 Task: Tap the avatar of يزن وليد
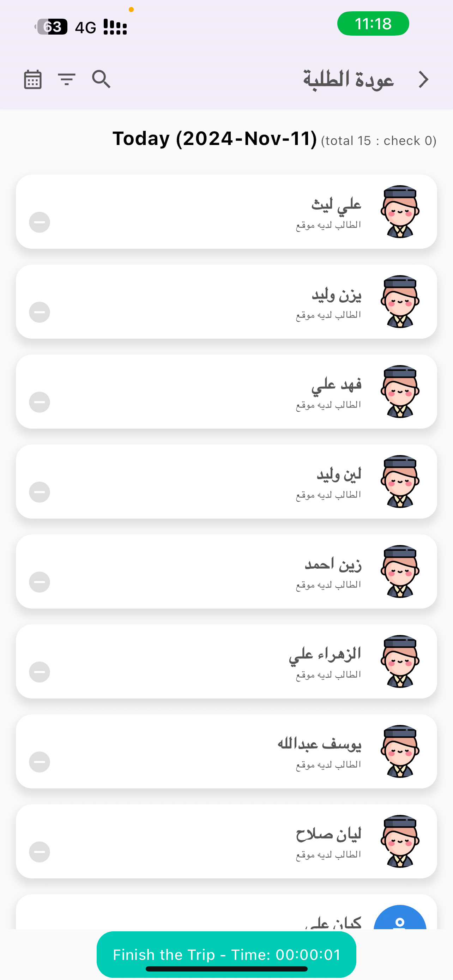tap(400, 301)
